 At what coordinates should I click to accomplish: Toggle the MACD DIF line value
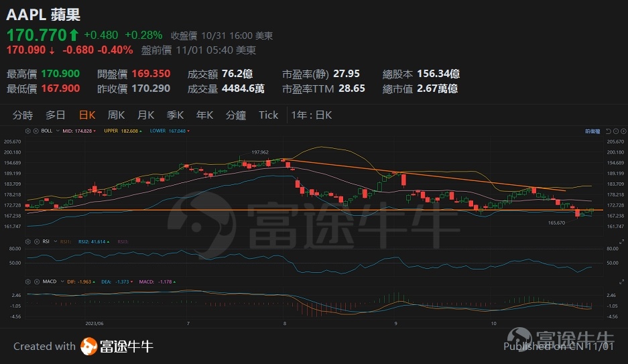(x=81, y=282)
